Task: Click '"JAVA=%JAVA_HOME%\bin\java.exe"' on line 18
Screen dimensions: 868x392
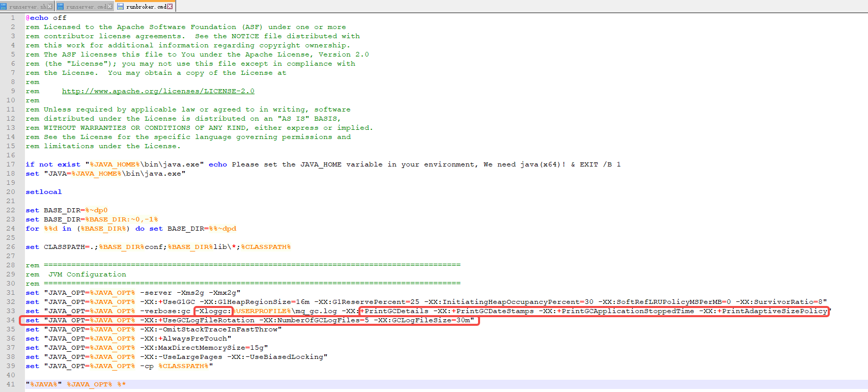Action: tap(115, 174)
